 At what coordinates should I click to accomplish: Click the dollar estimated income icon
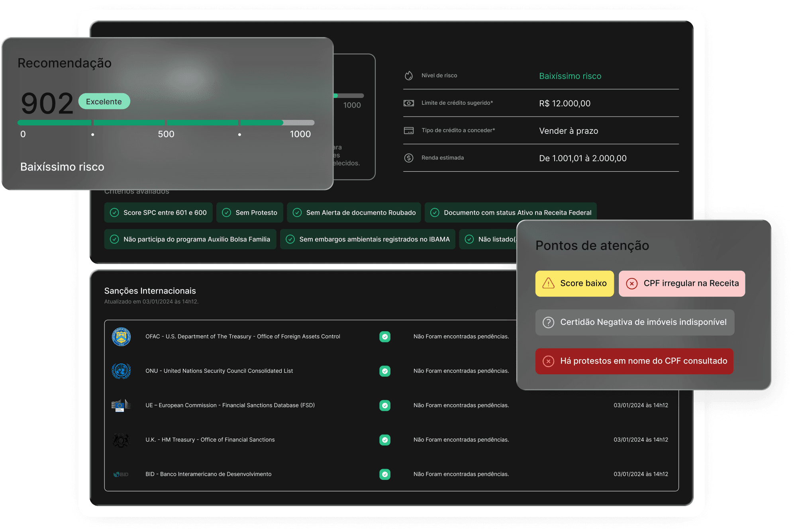409,158
